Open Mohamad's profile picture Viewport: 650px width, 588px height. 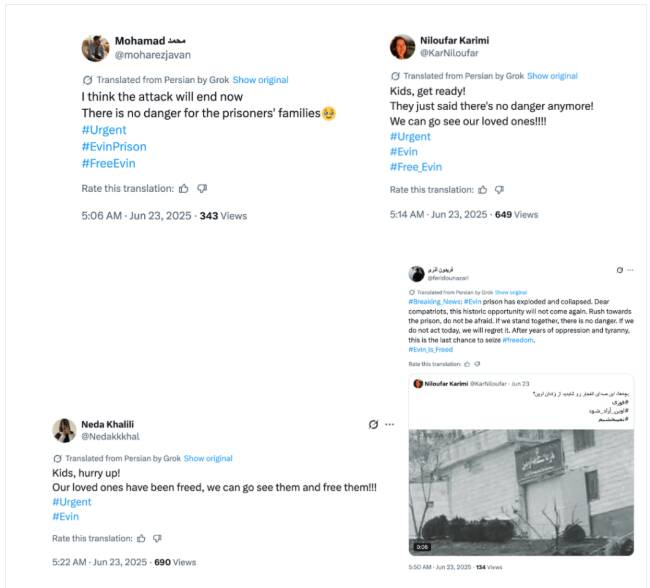coord(95,48)
